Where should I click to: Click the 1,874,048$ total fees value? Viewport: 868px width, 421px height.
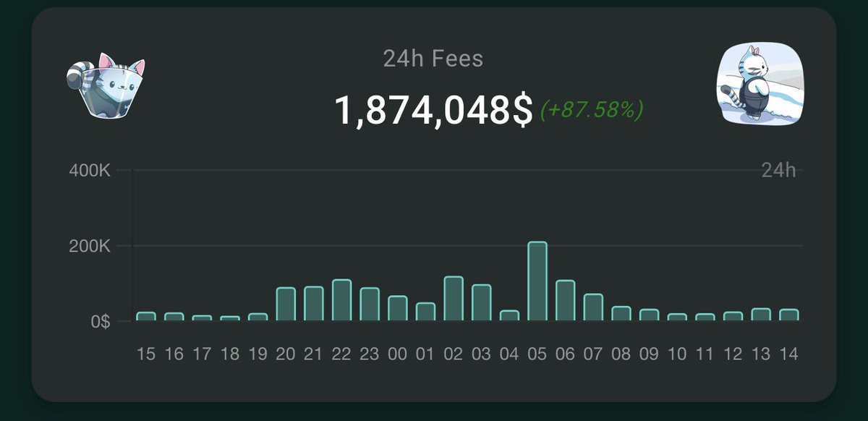(x=433, y=111)
